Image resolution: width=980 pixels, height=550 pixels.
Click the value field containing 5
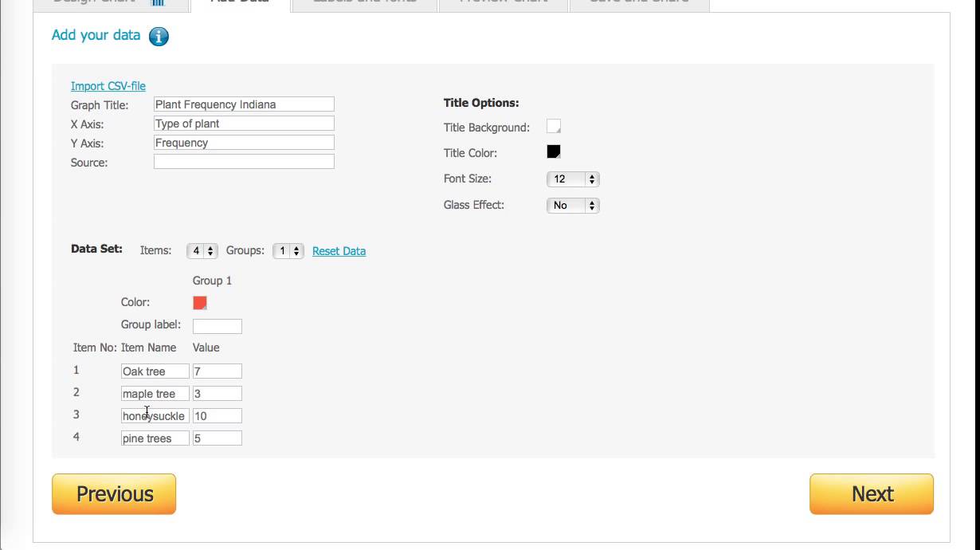[x=218, y=438]
